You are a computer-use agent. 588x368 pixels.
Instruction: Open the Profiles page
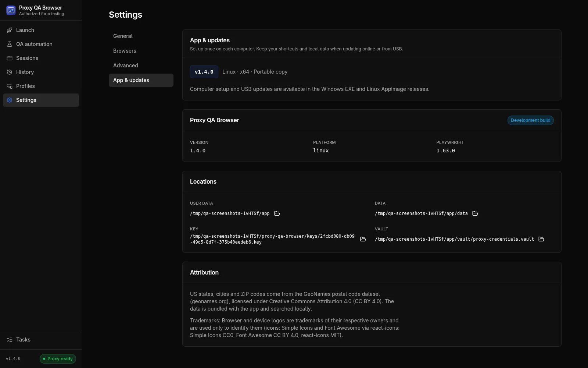pos(41,86)
